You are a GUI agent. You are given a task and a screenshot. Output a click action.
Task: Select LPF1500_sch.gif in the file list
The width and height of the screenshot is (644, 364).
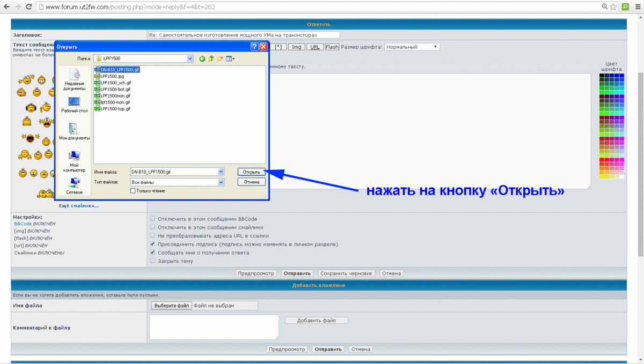point(115,83)
